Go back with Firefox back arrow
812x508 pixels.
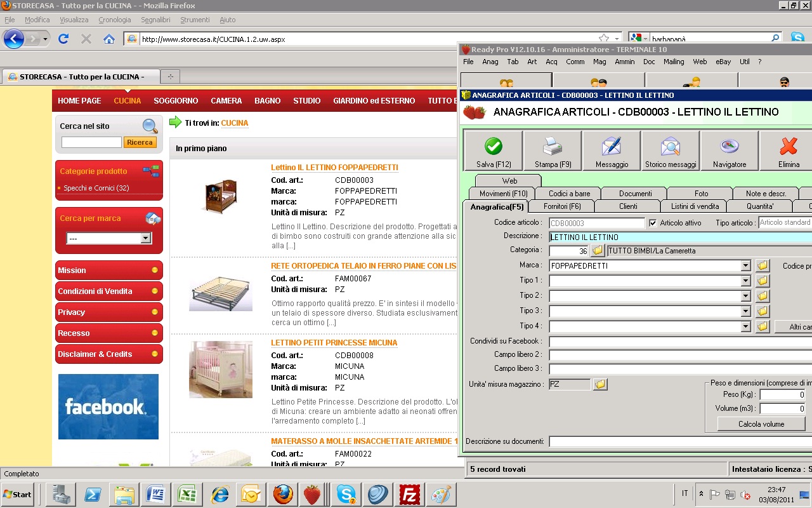(x=14, y=39)
